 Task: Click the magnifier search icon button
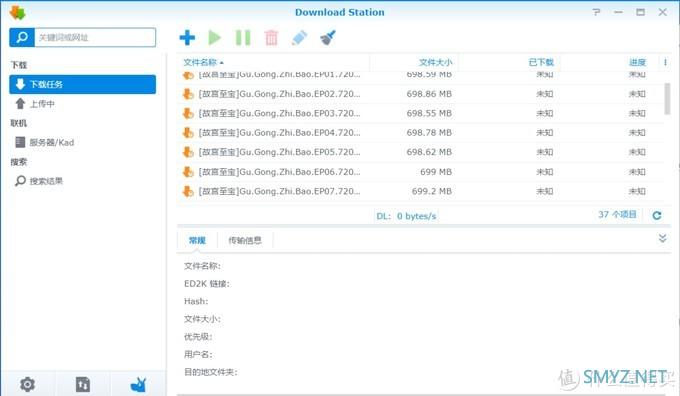[22, 37]
